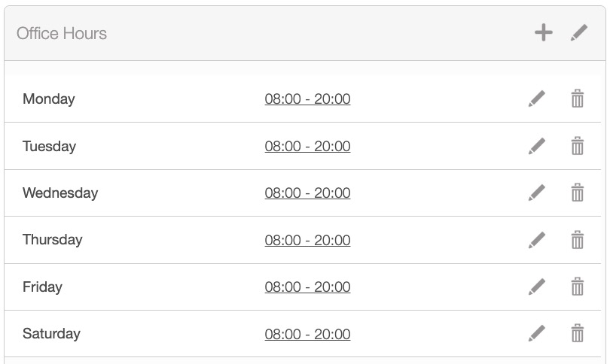
Task: Edit Thursday hours with pencil icon
Action: pyautogui.click(x=536, y=240)
